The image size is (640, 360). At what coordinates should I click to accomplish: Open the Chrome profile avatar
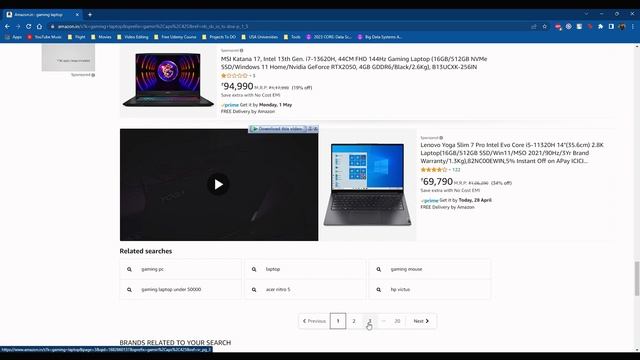coord(622,27)
